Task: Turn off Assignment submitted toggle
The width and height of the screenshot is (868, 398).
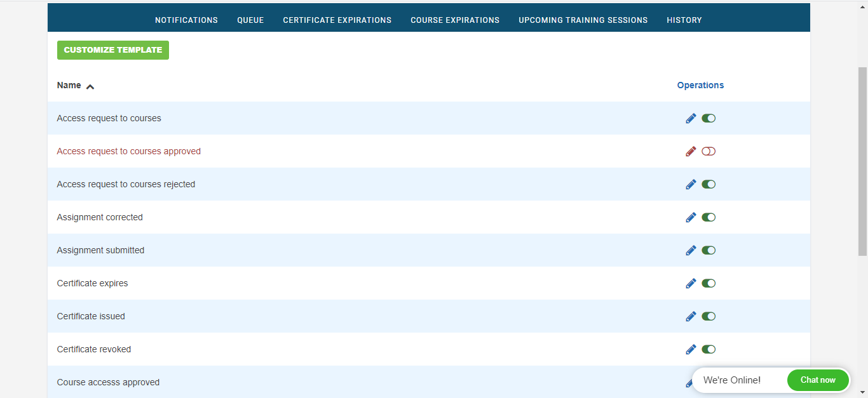Action: point(709,250)
